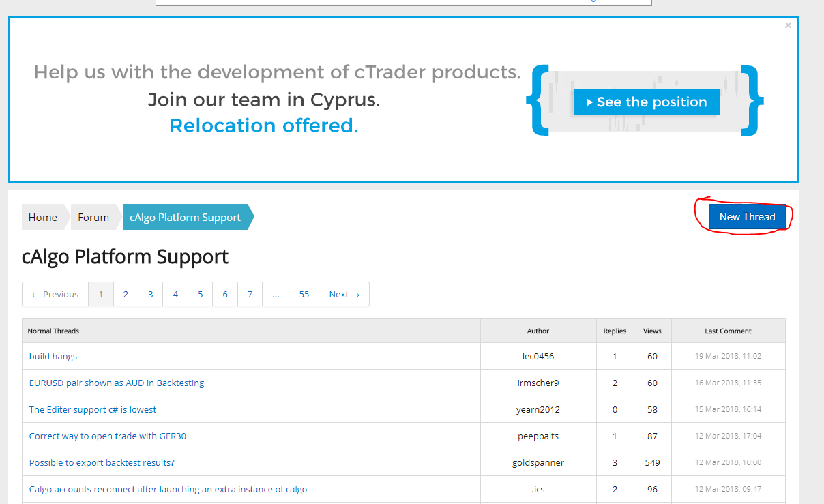Viewport: 824px width, 504px height.
Task: Jump to page 5
Action: 201,294
